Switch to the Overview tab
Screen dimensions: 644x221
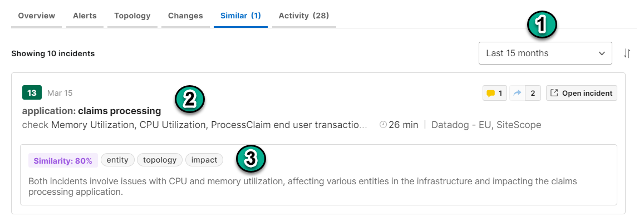37,16
